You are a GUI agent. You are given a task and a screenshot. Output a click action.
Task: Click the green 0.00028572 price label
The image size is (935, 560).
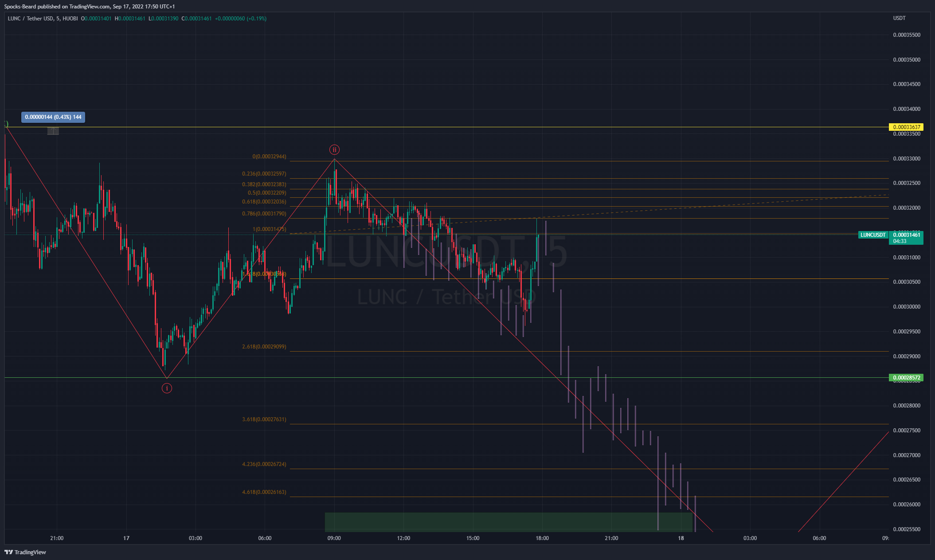pyautogui.click(x=906, y=378)
